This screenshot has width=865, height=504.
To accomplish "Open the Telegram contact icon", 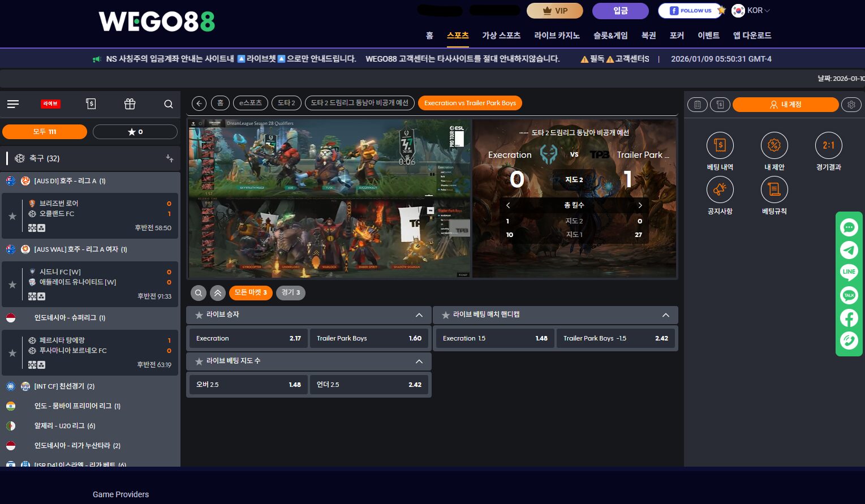I will click(x=849, y=250).
